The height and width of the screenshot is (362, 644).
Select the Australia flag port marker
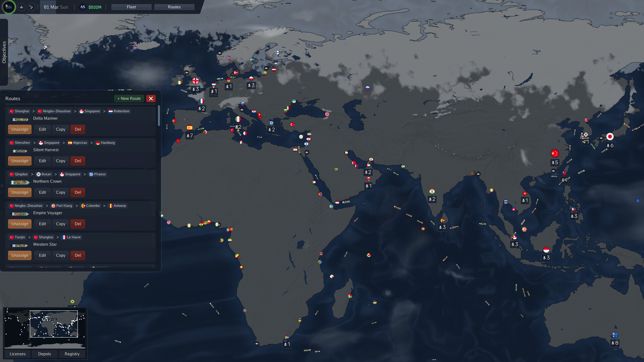coord(615,335)
